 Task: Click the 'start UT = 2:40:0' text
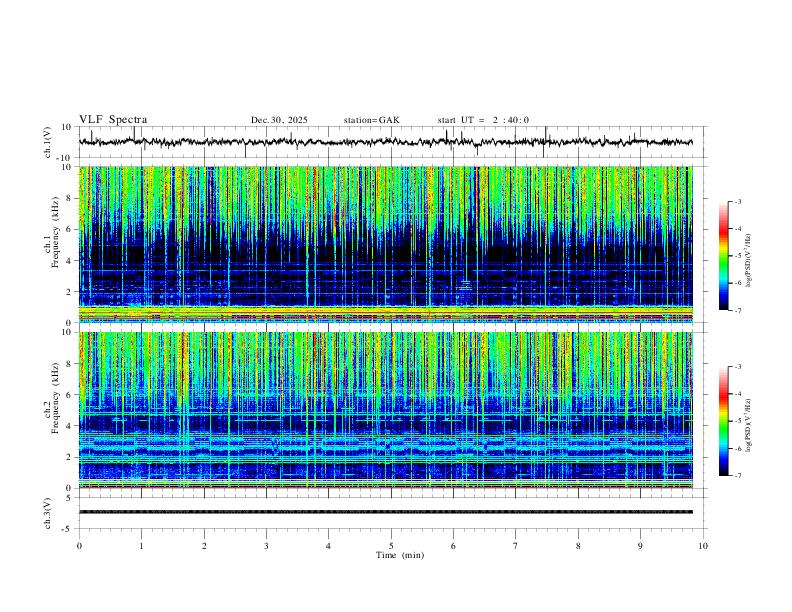click(483, 120)
